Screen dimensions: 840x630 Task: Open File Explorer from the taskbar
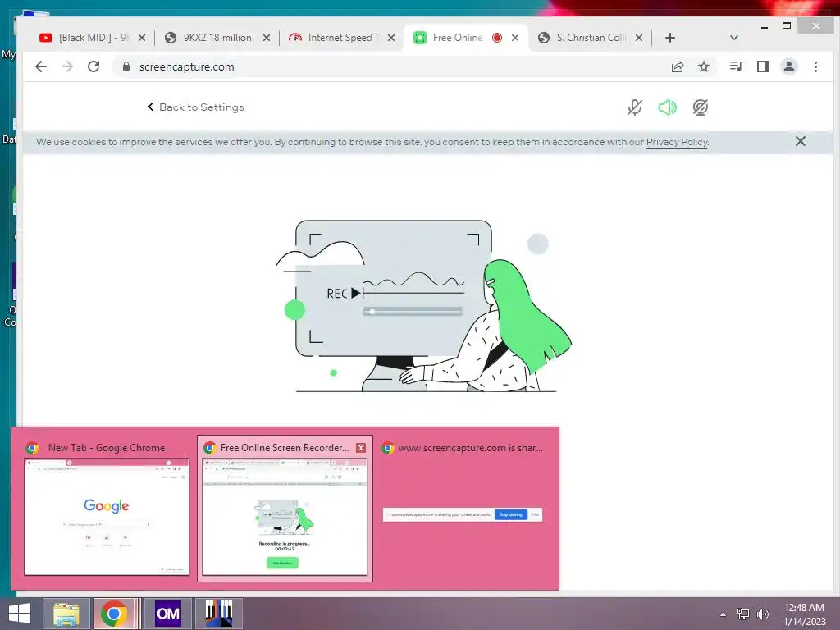(66, 614)
